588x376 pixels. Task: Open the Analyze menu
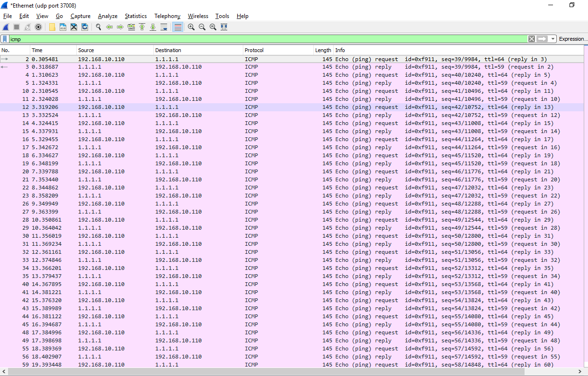tap(107, 16)
